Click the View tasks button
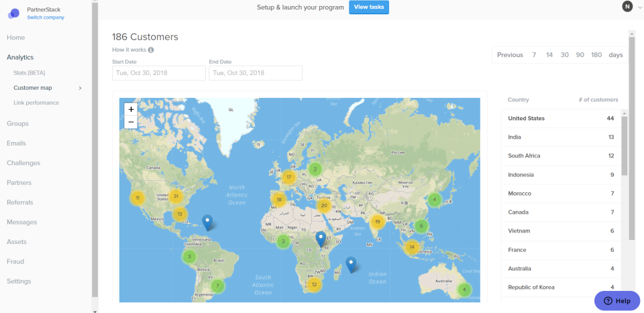The height and width of the screenshot is (313, 644). (369, 7)
